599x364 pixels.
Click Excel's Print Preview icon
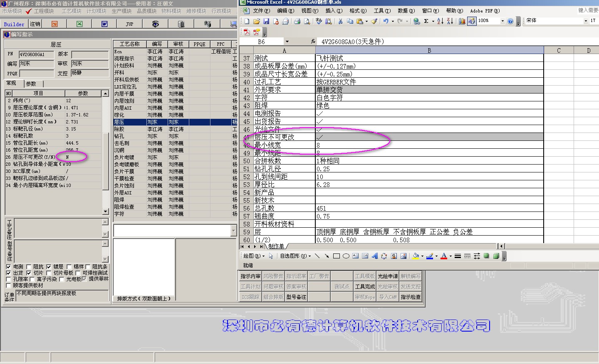(x=307, y=21)
